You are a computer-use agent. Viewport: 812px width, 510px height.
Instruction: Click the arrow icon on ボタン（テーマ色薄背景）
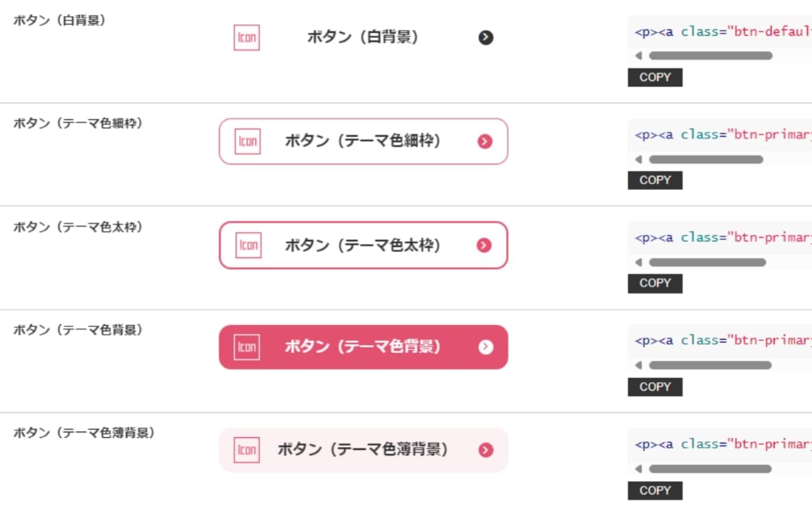point(486,450)
